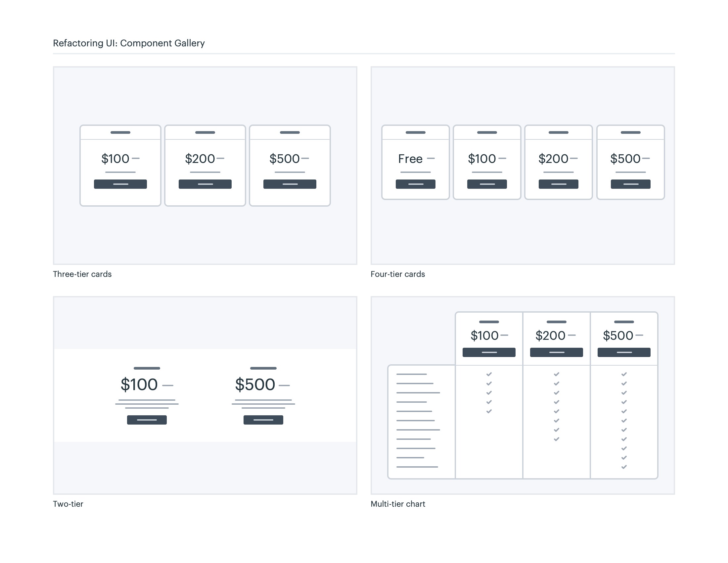Open the Two-tier caption label
This screenshot has height=563, width=728.
(68, 504)
